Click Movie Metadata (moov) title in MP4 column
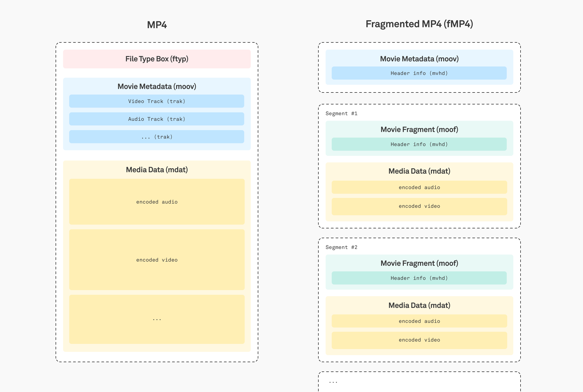This screenshot has width=583, height=392. coord(157,87)
